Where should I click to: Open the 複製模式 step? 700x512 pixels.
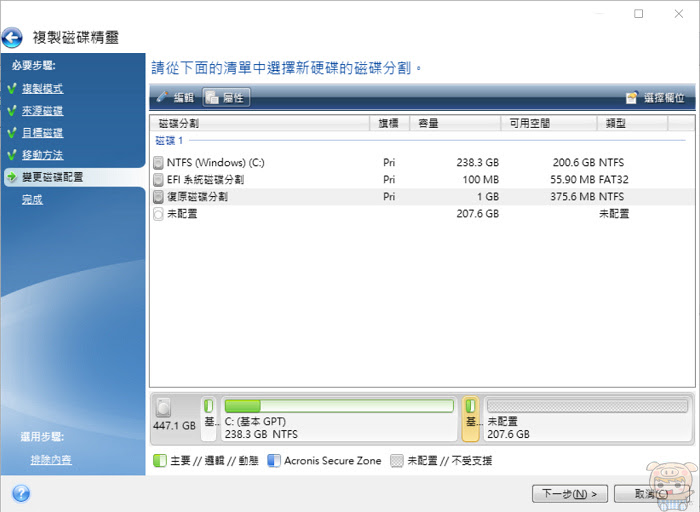42,88
